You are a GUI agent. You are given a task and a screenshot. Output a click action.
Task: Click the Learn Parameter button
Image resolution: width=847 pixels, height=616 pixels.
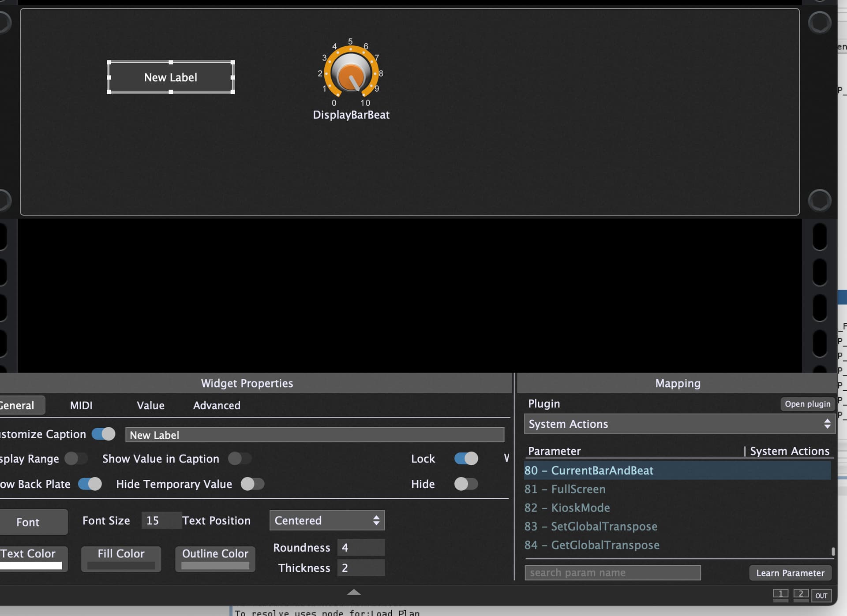[790, 573]
